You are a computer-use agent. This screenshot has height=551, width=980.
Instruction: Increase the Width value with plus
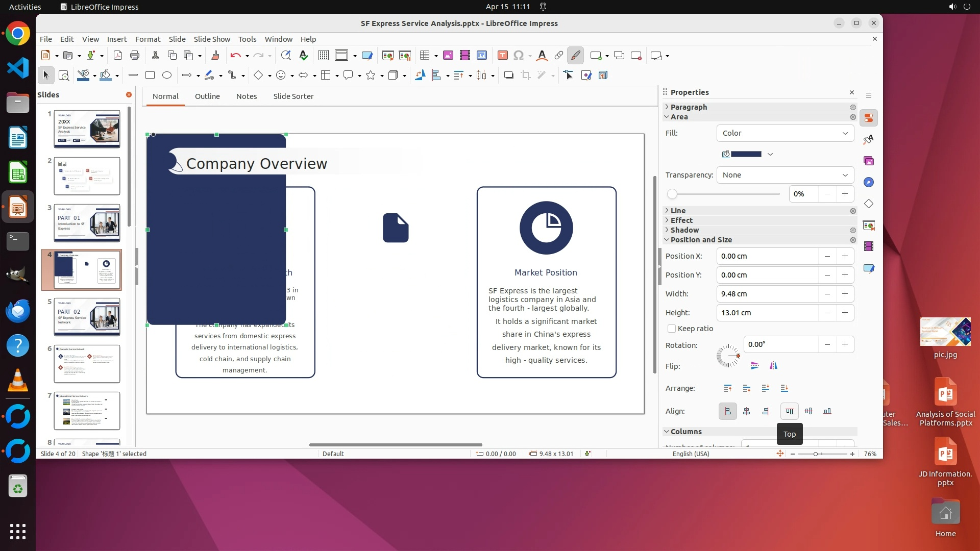click(x=845, y=294)
